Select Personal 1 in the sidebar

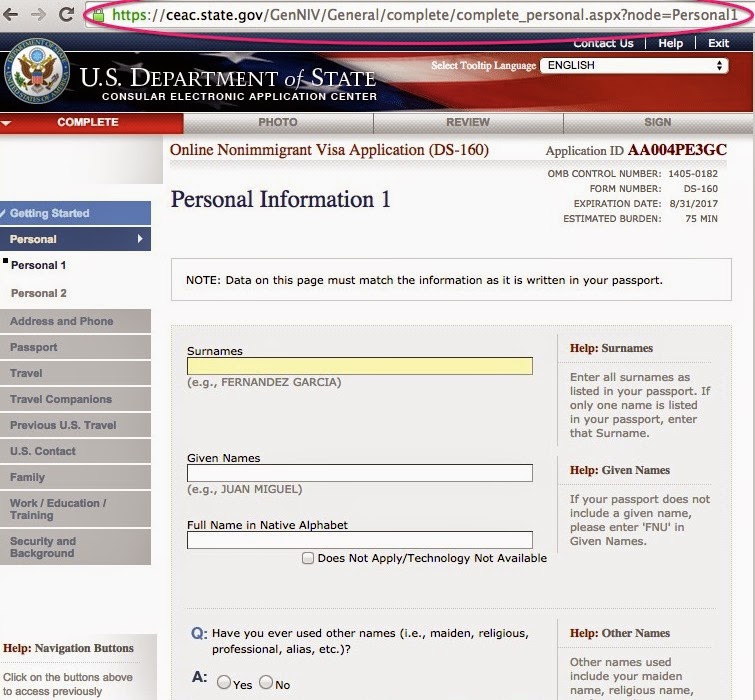(39, 265)
